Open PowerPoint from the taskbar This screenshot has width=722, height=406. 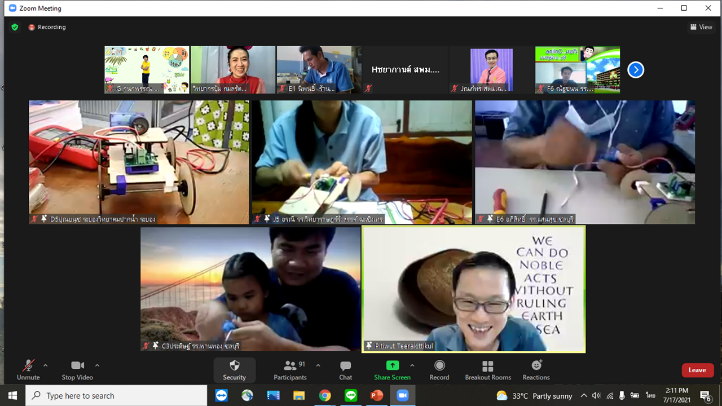tap(377, 396)
